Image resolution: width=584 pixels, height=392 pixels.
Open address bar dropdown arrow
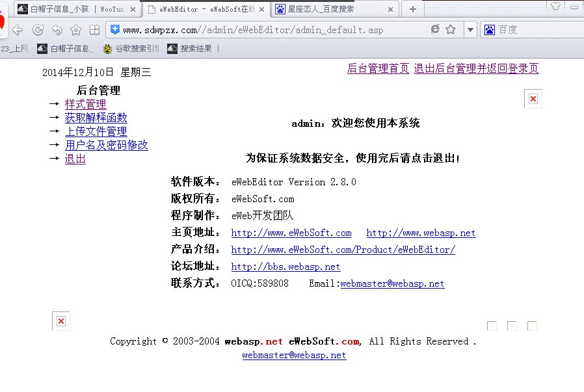pyautogui.click(x=470, y=30)
